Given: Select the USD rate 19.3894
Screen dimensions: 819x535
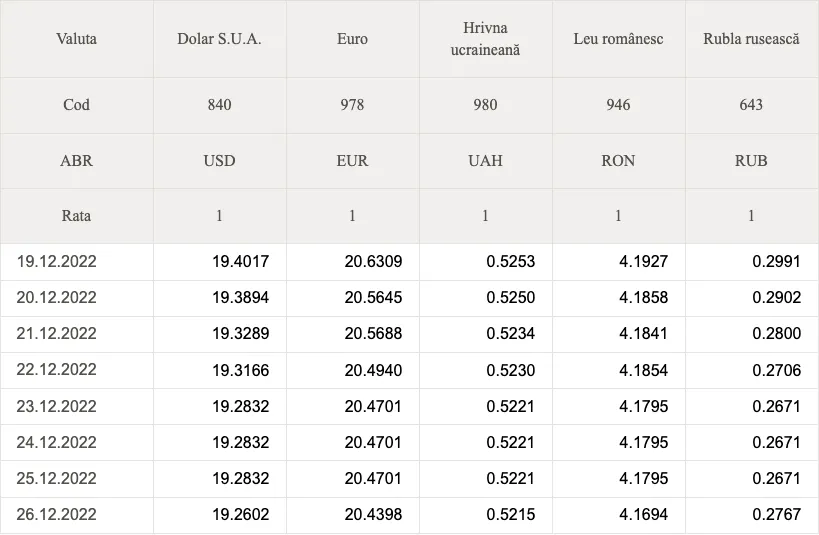Looking at the screenshot, I should click(240, 297).
